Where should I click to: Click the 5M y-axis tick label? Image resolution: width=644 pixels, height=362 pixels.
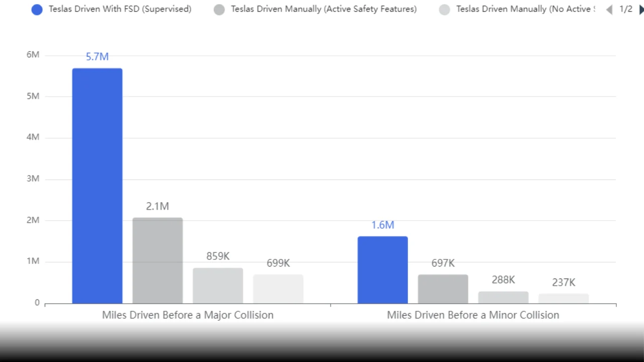point(33,96)
